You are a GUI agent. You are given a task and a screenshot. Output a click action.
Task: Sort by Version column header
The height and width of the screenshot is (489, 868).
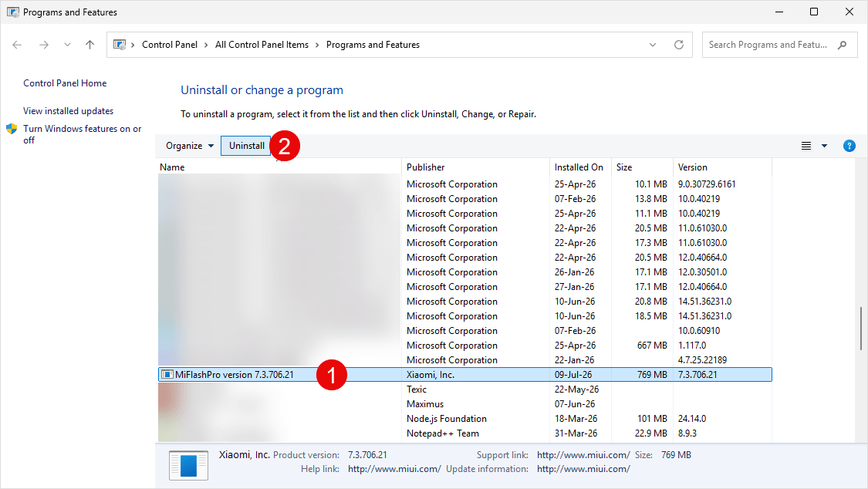click(722, 167)
